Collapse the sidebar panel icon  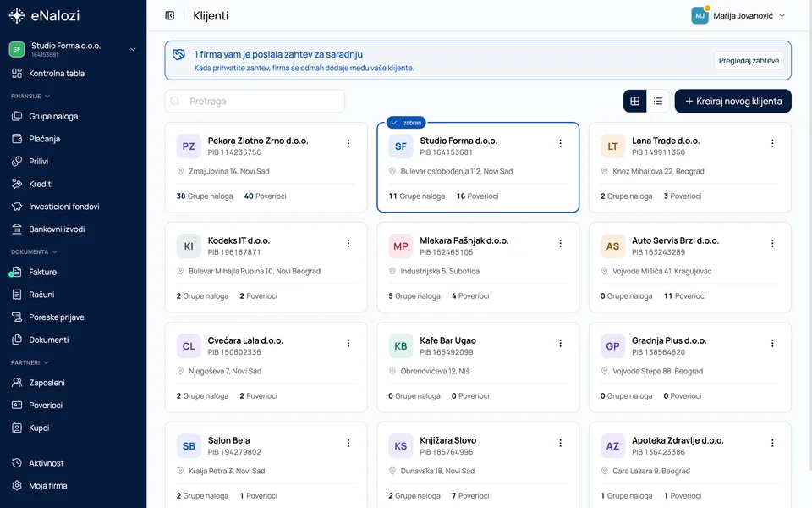pyautogui.click(x=170, y=15)
